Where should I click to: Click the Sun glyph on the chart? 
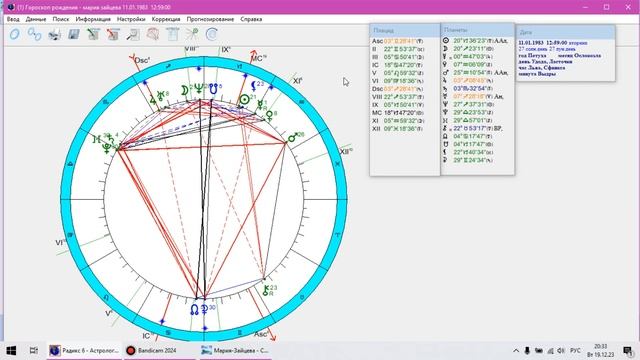pyautogui.click(x=244, y=99)
